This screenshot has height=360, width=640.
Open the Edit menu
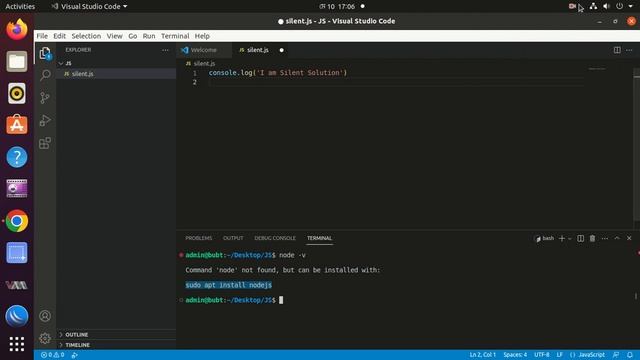tap(60, 36)
